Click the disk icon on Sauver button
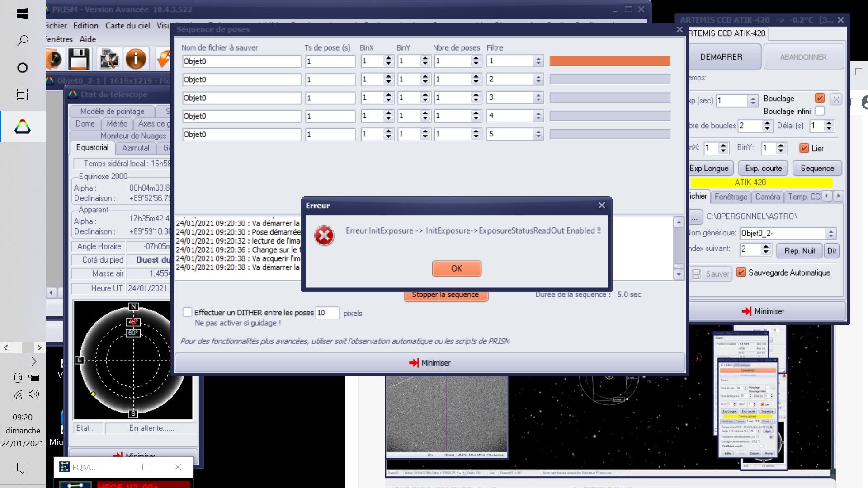This screenshot has height=488, width=868. click(x=697, y=274)
